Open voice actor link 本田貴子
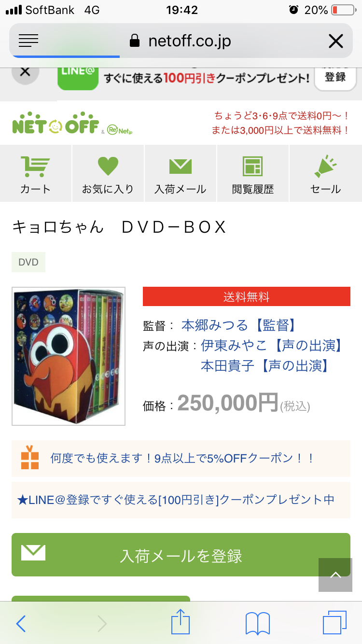This screenshot has height=644, width=362. pyautogui.click(x=265, y=366)
